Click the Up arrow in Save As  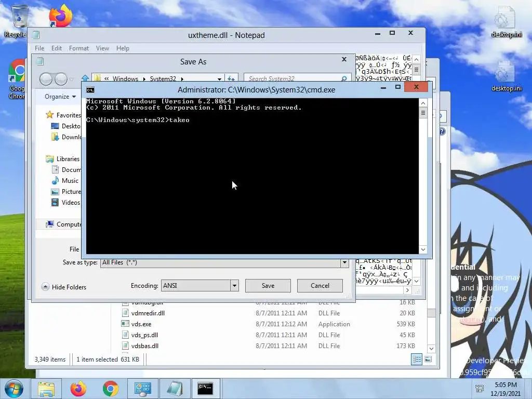coord(85,79)
